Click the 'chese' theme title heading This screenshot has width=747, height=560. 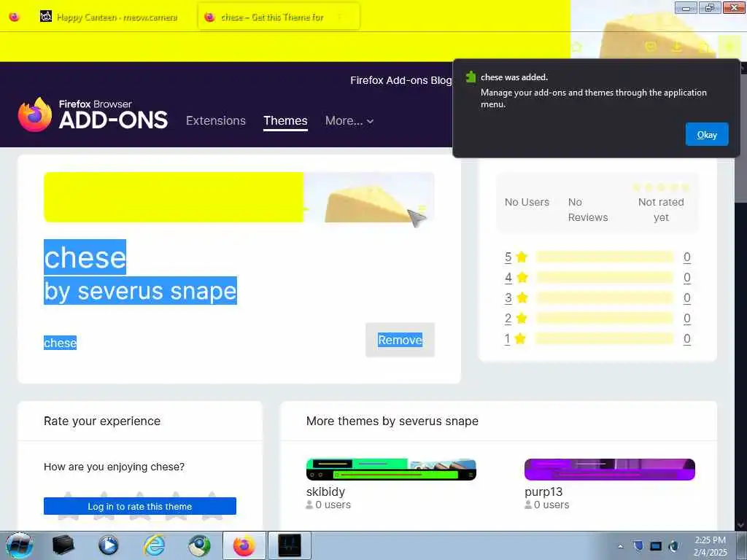(x=85, y=257)
